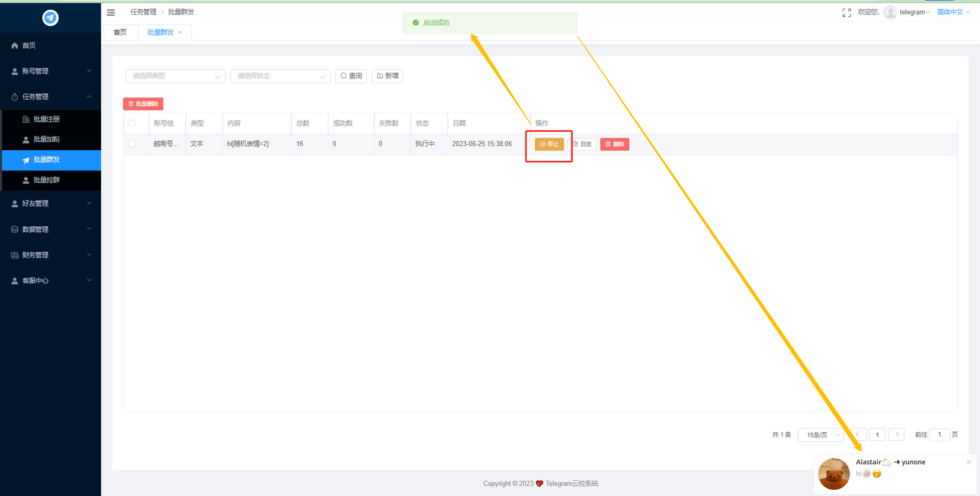Open the 请选择状态 status dropdown
Screen dimensions: 980x496
[280, 76]
